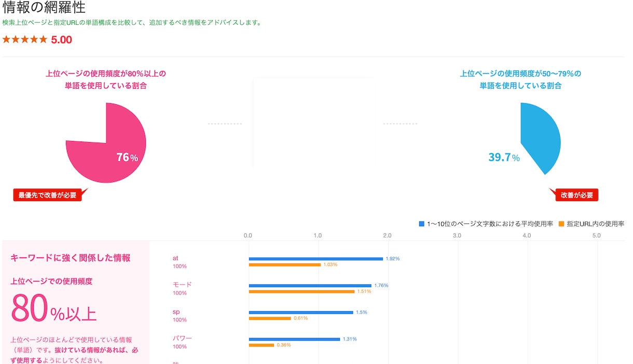The image size is (633, 364).
Task: Click the 5.00 rating score
Action: click(62, 39)
